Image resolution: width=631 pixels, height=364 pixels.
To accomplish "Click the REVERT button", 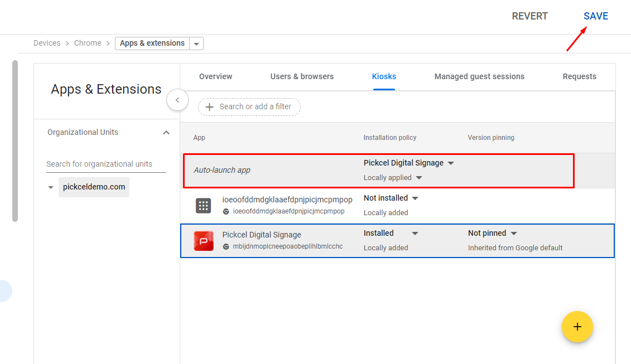I will click(x=529, y=16).
